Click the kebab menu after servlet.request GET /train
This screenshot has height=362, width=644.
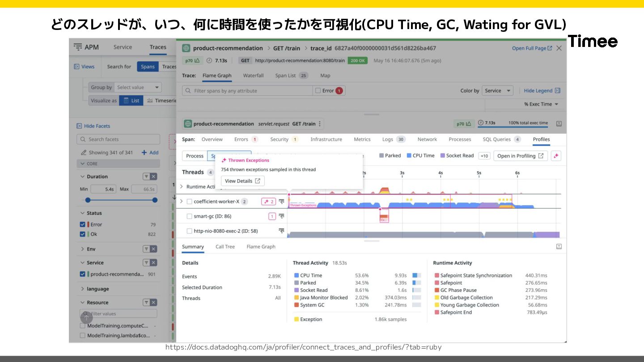tap(320, 124)
